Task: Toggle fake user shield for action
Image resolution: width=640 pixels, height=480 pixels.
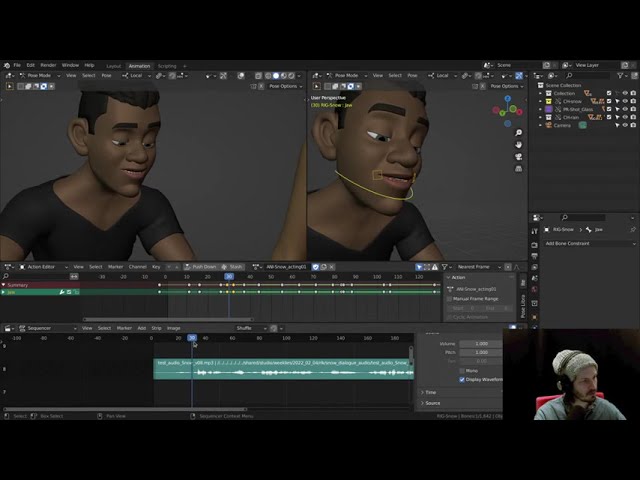Action: [x=315, y=267]
